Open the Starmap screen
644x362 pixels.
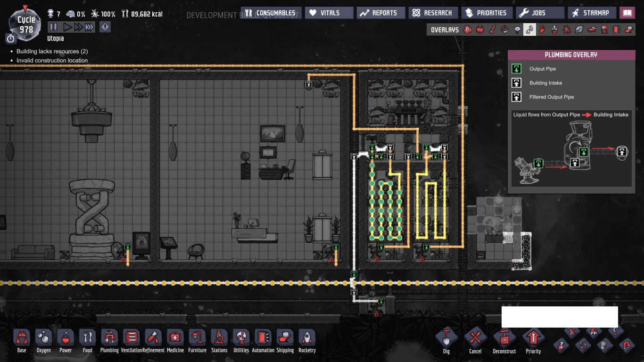pyautogui.click(x=592, y=13)
